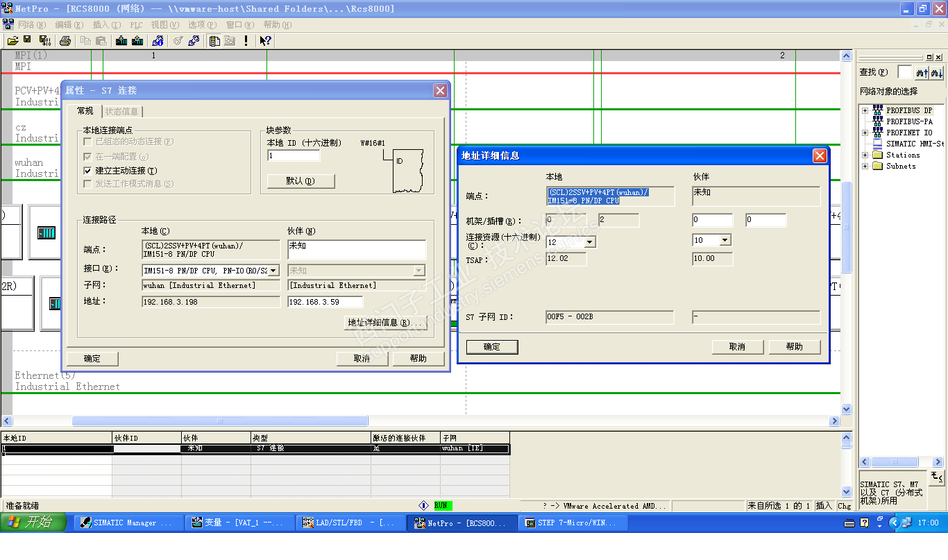Image resolution: width=948 pixels, height=560 pixels.
Task: Click 取消 in the S7 connection properties dialog
Action: pos(362,359)
